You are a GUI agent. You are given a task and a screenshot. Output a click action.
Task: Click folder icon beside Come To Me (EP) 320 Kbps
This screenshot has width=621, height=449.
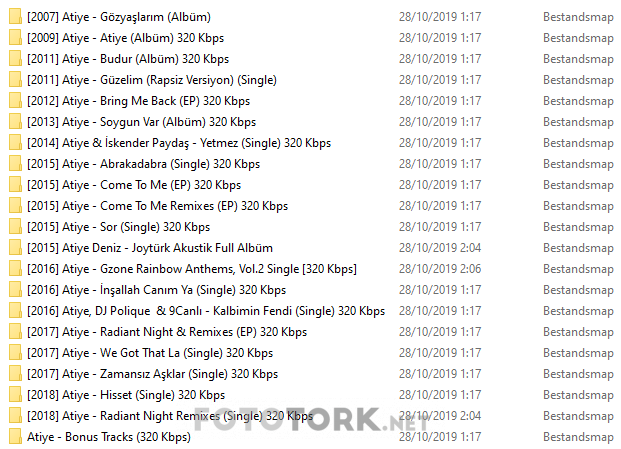click(15, 185)
